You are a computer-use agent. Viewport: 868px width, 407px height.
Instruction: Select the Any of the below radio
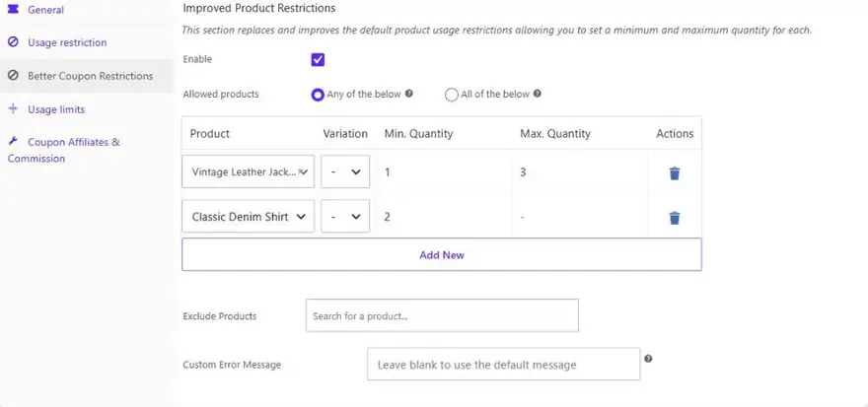pyautogui.click(x=318, y=95)
